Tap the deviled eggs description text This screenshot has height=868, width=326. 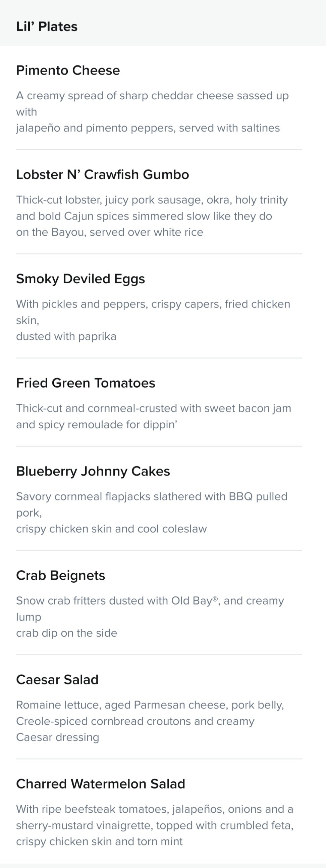(x=153, y=320)
